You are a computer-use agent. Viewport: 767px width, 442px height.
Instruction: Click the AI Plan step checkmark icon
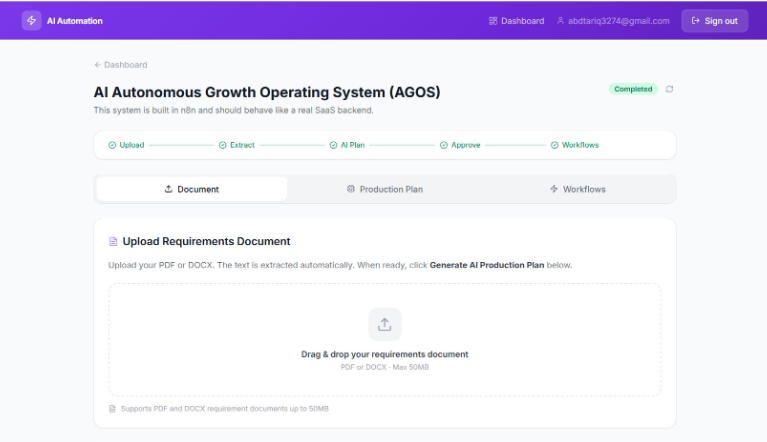coord(333,145)
